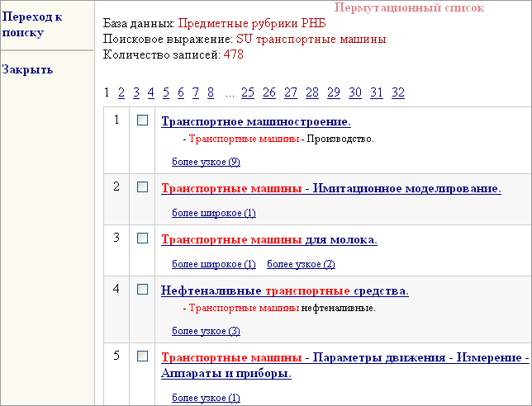Open heading Транспортное машиностроение
The height and width of the screenshot is (406, 532).
[x=256, y=121]
